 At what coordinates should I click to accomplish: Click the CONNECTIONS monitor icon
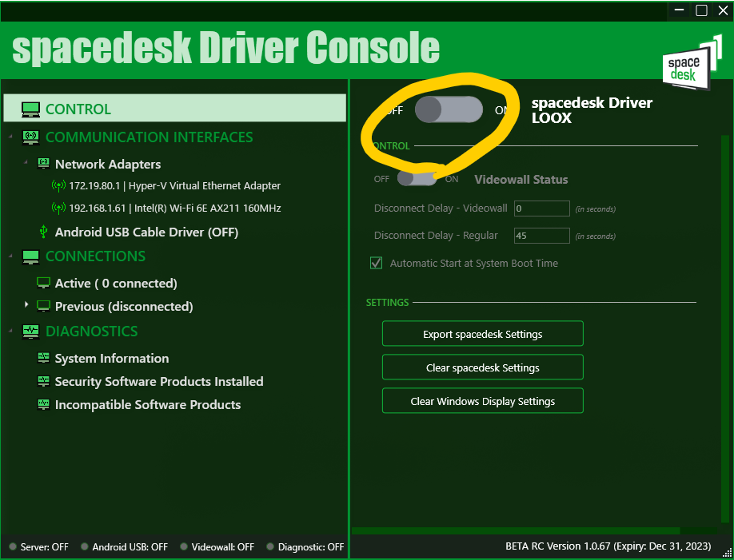[30, 256]
